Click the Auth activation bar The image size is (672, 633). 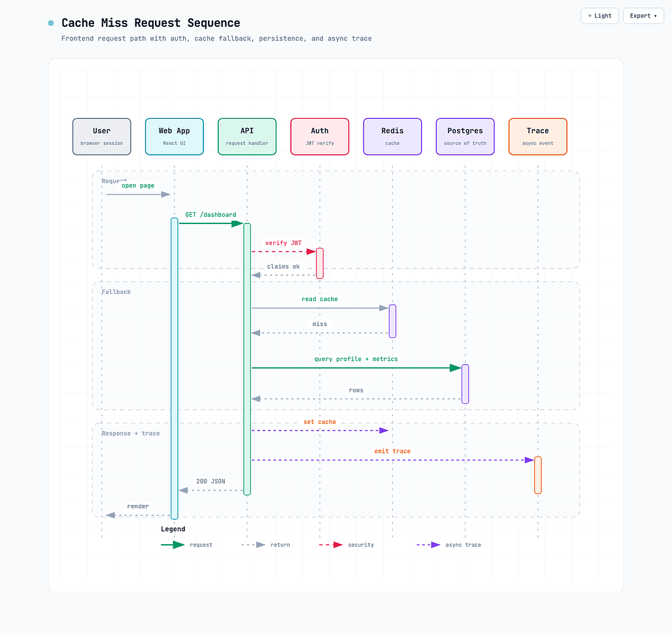320,263
